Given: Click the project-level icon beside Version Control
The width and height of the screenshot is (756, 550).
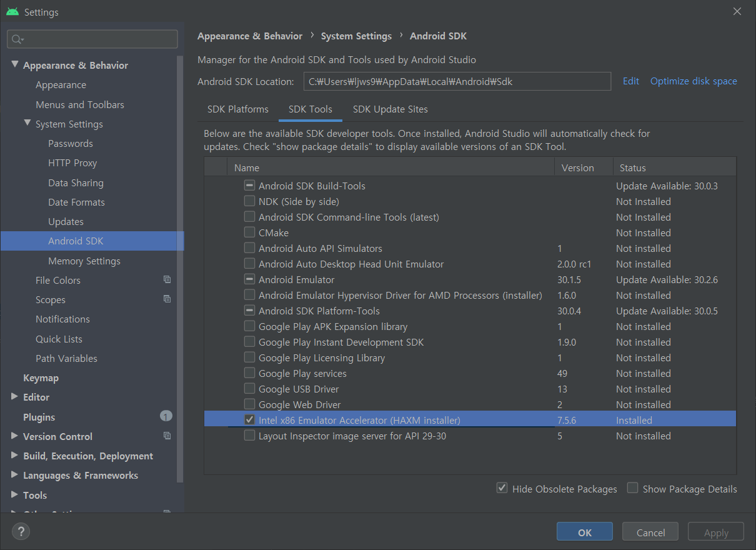Looking at the screenshot, I should pyautogui.click(x=167, y=436).
